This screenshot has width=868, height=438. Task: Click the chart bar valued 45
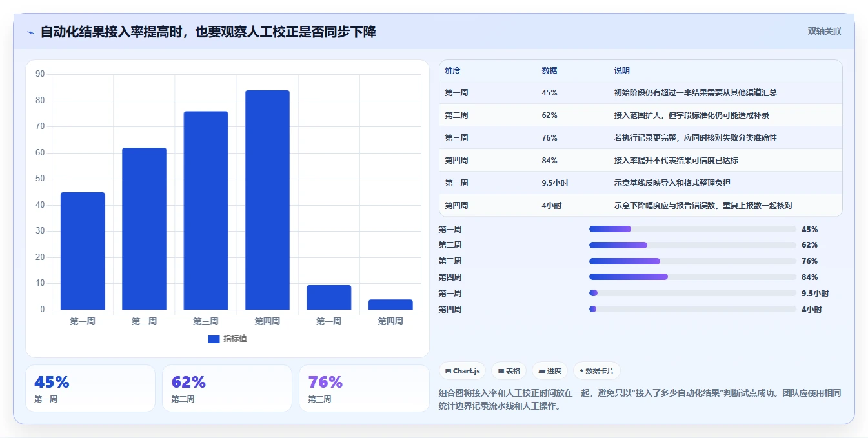pyautogui.click(x=83, y=251)
